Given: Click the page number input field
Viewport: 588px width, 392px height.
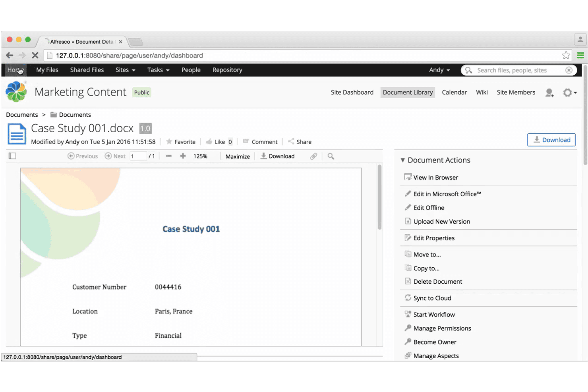Looking at the screenshot, I should 138,156.
